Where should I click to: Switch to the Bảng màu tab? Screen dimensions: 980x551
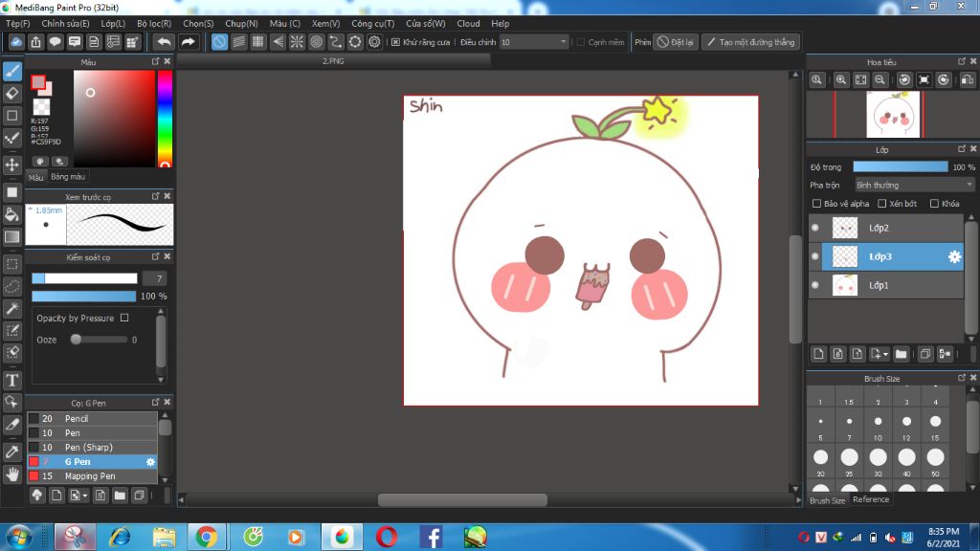(68, 177)
